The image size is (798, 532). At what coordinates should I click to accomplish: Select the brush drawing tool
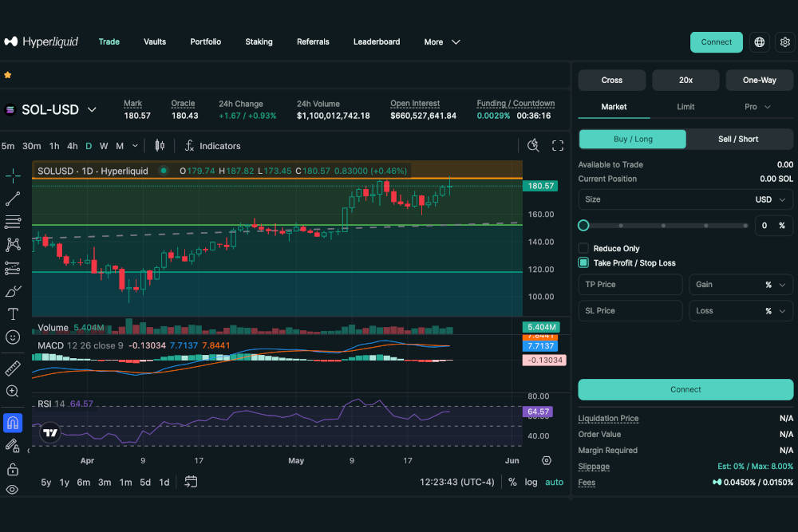(x=13, y=291)
